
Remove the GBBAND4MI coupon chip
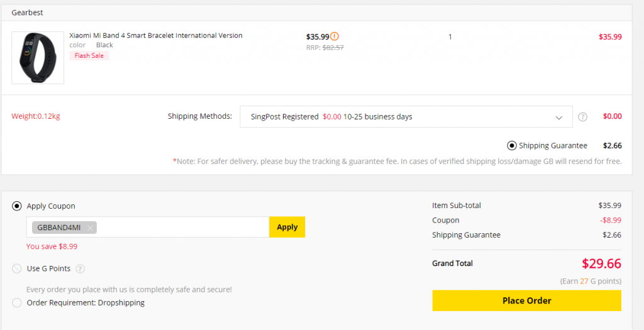(91, 228)
